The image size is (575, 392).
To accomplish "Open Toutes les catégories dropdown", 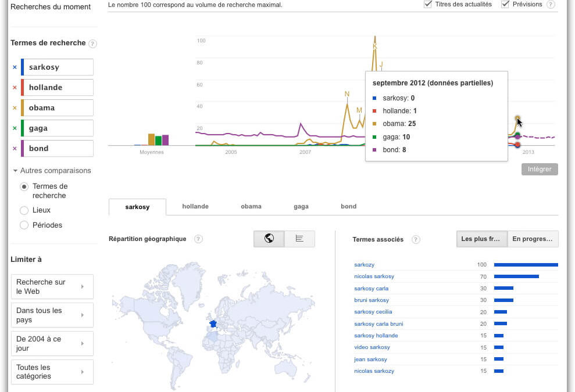I will tap(52, 372).
